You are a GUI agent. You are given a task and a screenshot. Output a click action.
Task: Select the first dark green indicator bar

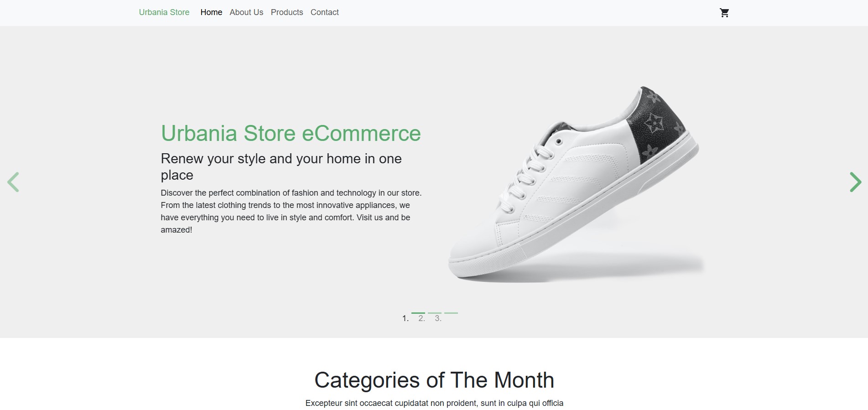[418, 313]
